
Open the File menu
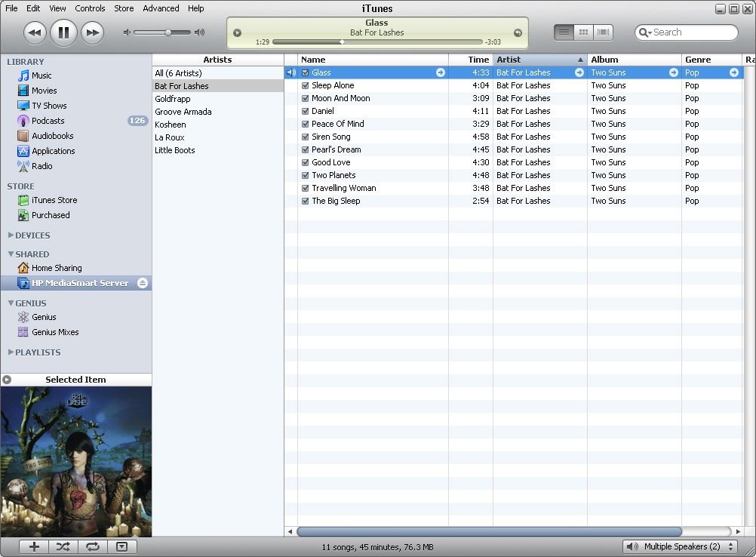pos(11,8)
